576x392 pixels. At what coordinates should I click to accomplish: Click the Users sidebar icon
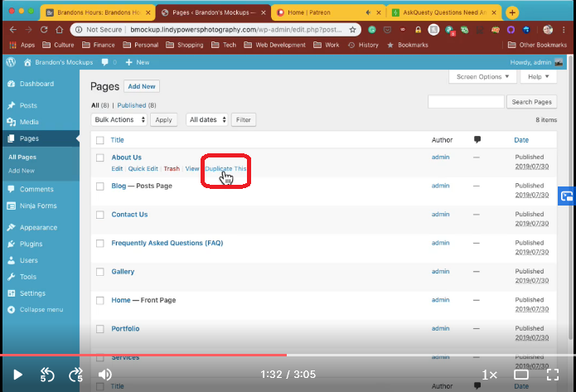tap(11, 260)
